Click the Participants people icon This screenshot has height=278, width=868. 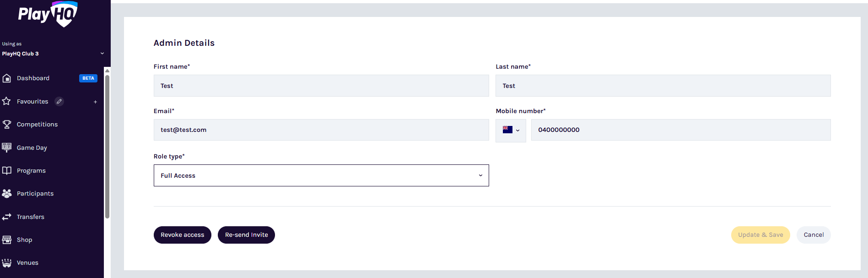7,194
